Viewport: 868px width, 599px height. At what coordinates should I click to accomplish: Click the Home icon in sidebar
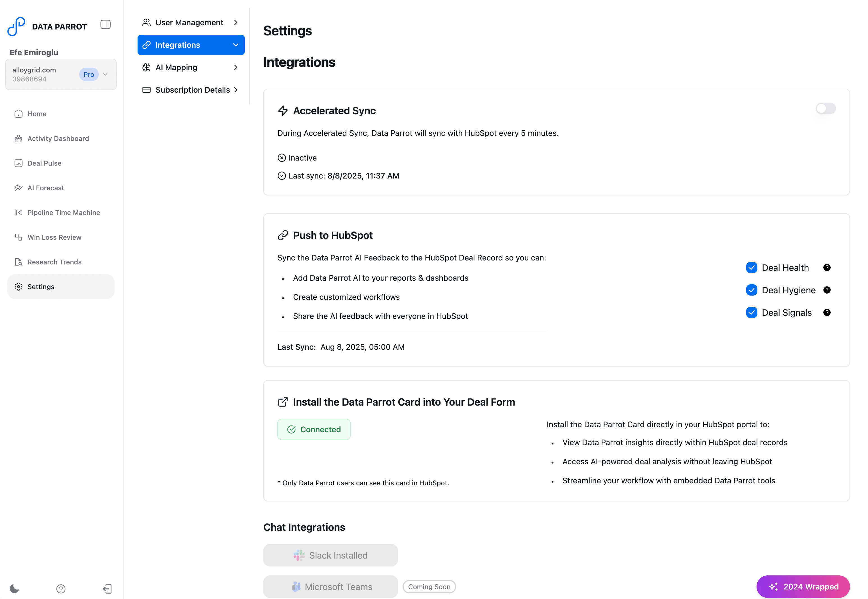19,114
